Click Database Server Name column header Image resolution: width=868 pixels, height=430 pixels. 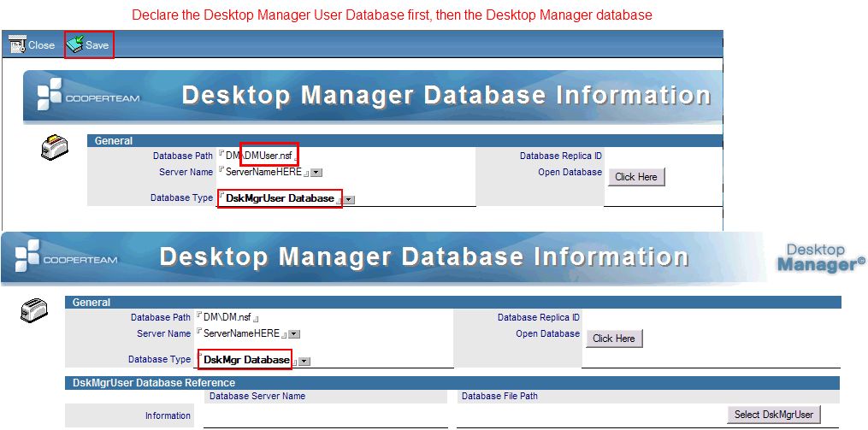[257, 397]
